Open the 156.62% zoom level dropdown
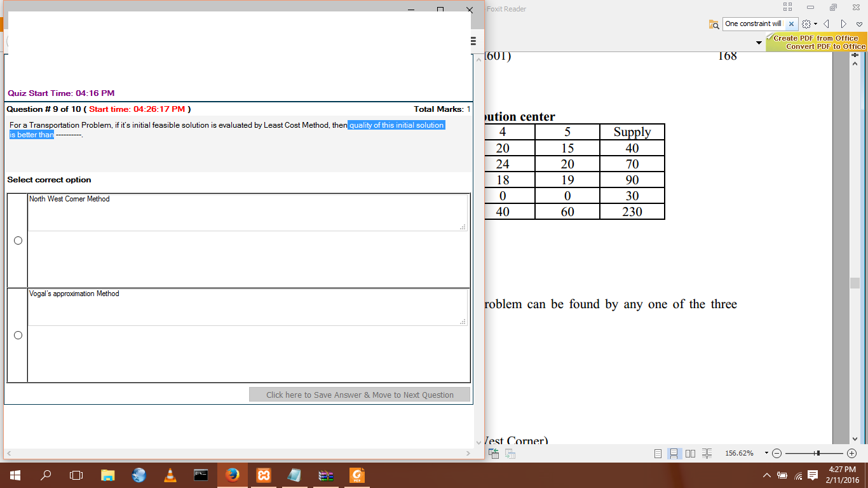Viewport: 868px width, 488px height. (x=766, y=454)
